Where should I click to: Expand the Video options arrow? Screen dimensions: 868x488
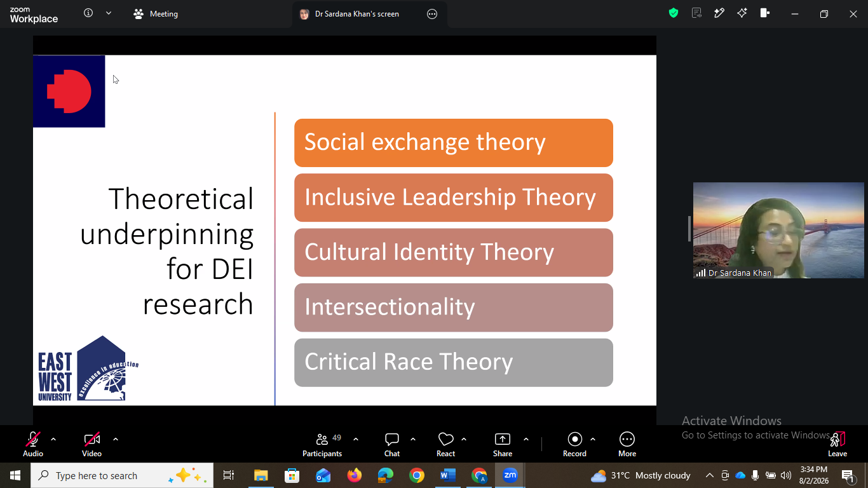coord(116,439)
